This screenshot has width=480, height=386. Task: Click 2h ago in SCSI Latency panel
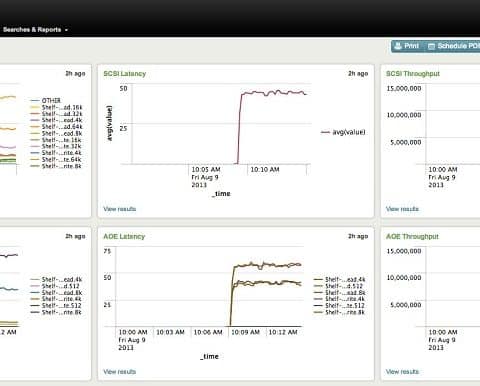point(358,73)
